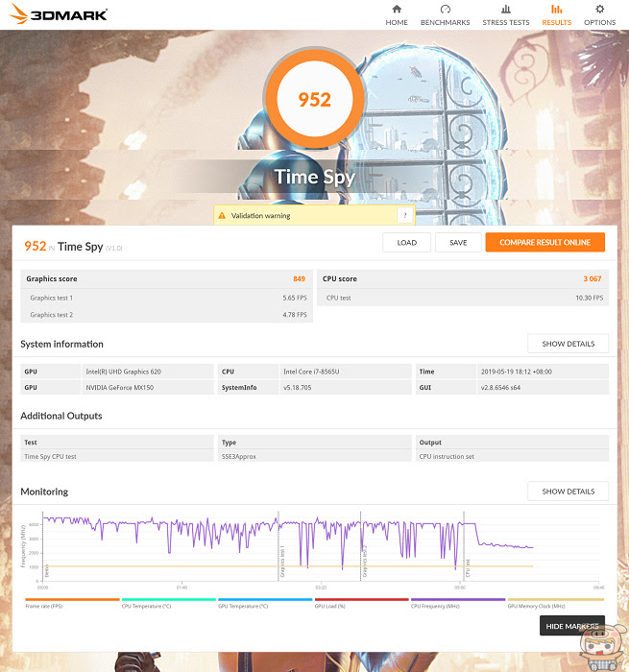Image resolution: width=629 pixels, height=672 pixels.
Task: Open the Options gear icon
Action: click(x=600, y=9)
